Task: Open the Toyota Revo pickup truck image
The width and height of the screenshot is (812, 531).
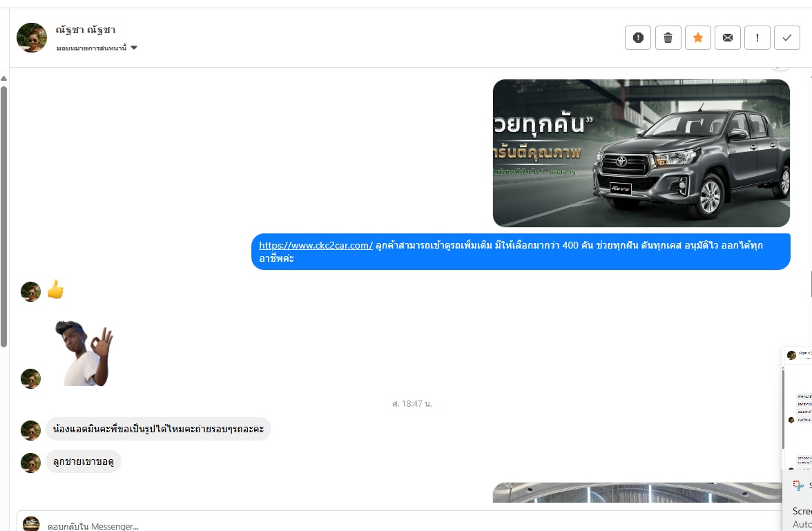Action: pos(641,153)
